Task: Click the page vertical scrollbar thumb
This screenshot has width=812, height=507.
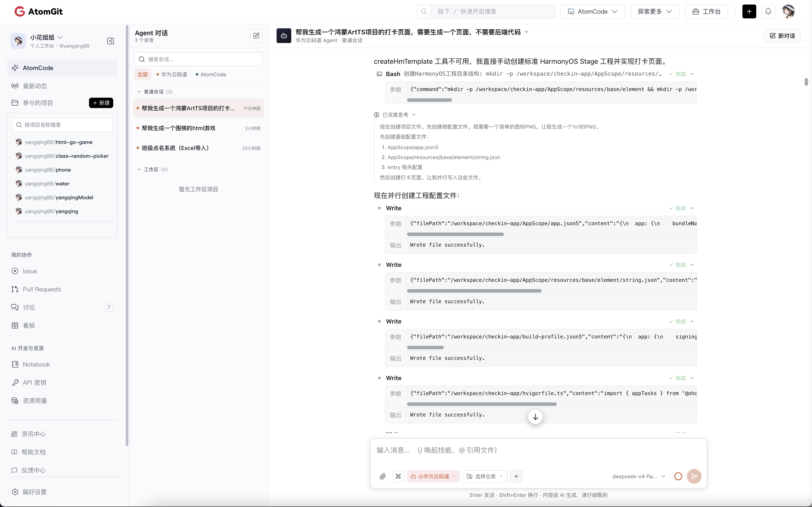Action: (x=806, y=82)
